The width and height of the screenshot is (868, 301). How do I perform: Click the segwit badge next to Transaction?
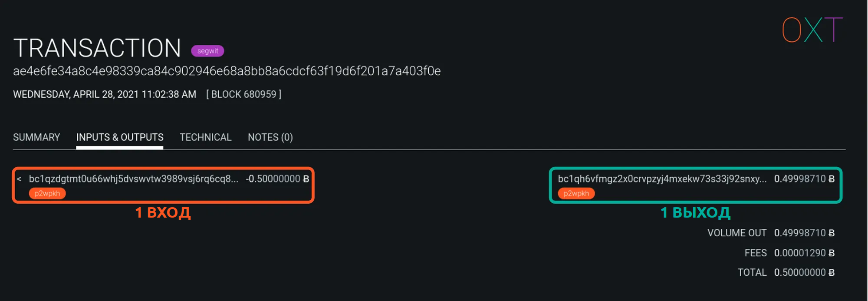point(207,51)
